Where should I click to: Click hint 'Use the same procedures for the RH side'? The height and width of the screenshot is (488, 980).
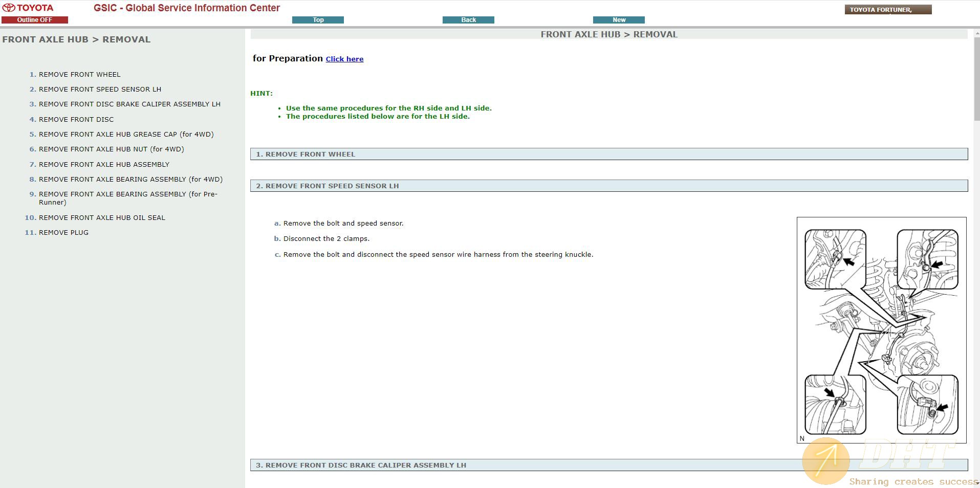tap(389, 108)
